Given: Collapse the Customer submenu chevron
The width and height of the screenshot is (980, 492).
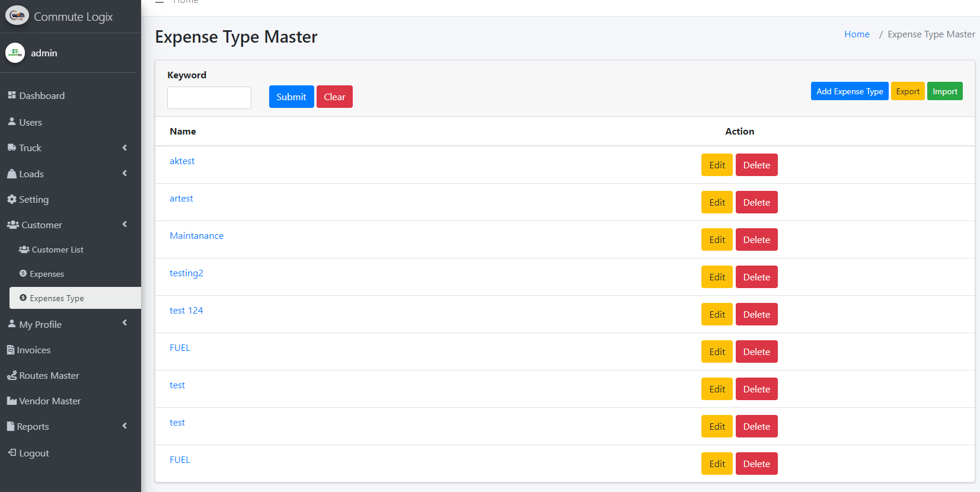Looking at the screenshot, I should pos(125,224).
